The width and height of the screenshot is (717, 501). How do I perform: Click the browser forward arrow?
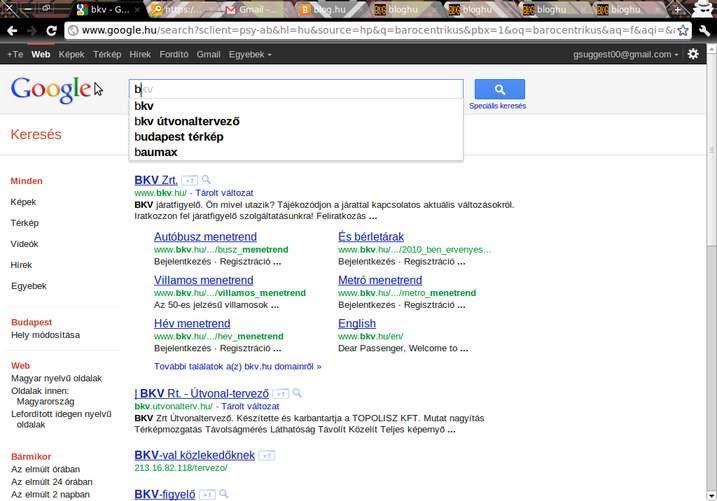(x=32, y=31)
